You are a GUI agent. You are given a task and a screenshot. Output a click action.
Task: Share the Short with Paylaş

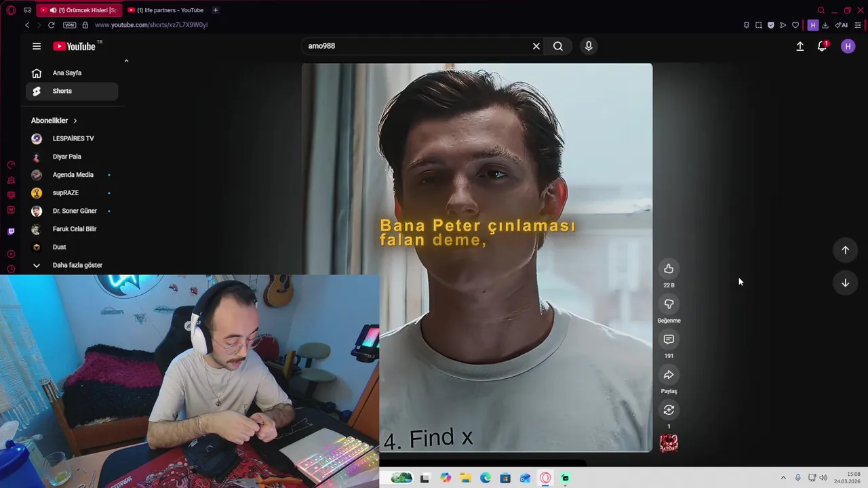point(669,375)
